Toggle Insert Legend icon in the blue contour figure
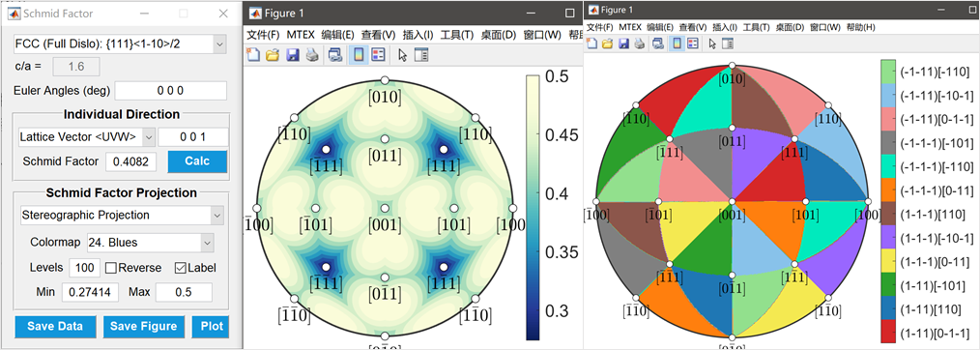 point(378,55)
